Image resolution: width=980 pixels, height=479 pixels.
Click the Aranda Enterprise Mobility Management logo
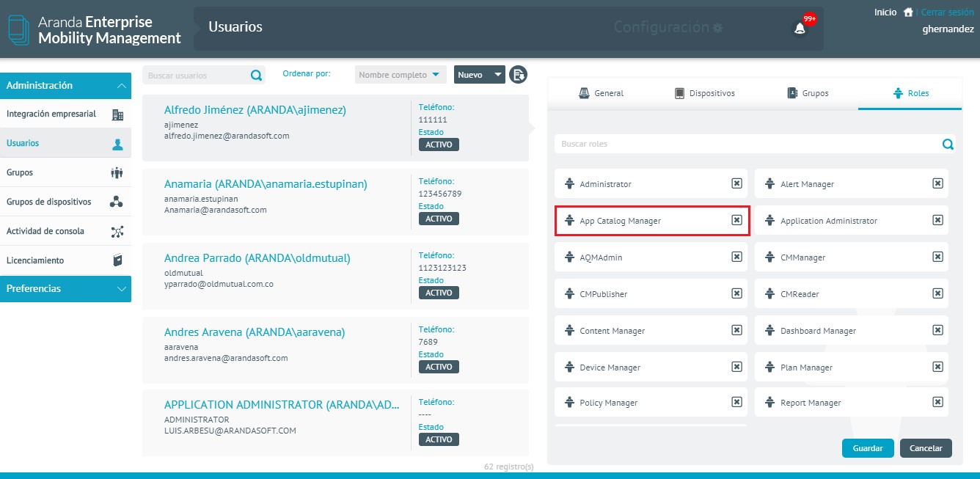tap(95, 29)
